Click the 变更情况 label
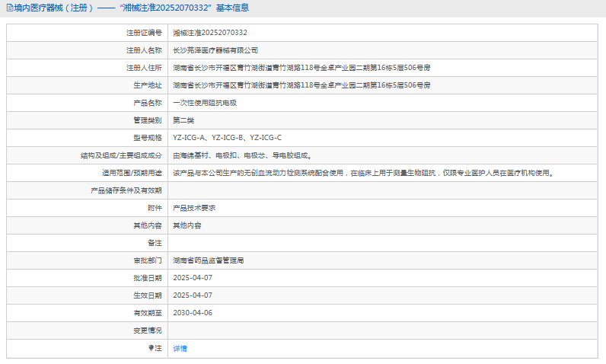Viewport: 606px width, 364px height. coord(148,330)
